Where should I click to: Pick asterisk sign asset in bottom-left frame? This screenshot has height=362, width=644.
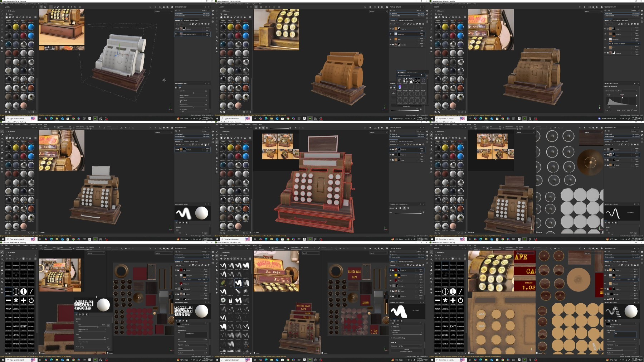(16, 300)
